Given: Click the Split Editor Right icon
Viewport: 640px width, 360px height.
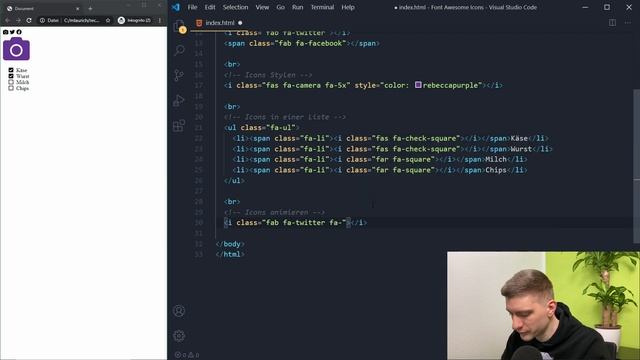Looking at the screenshot, I should (612, 23).
